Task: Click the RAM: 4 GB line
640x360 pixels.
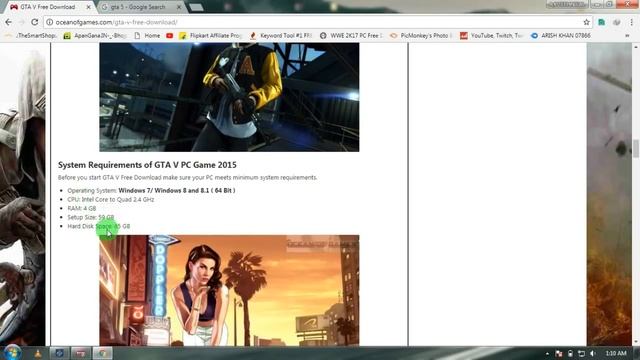Action: click(82, 209)
